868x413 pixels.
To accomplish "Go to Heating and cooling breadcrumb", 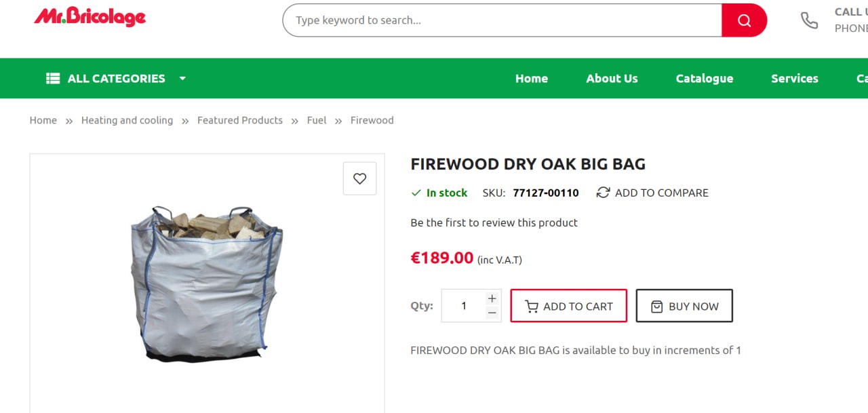I will click(127, 120).
